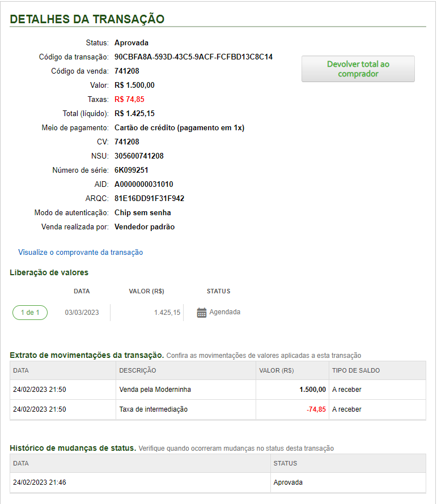Screen dimensions: 437x504
Task: Click the DESCRIÇÃO column header
Action: pyautogui.click(x=138, y=370)
